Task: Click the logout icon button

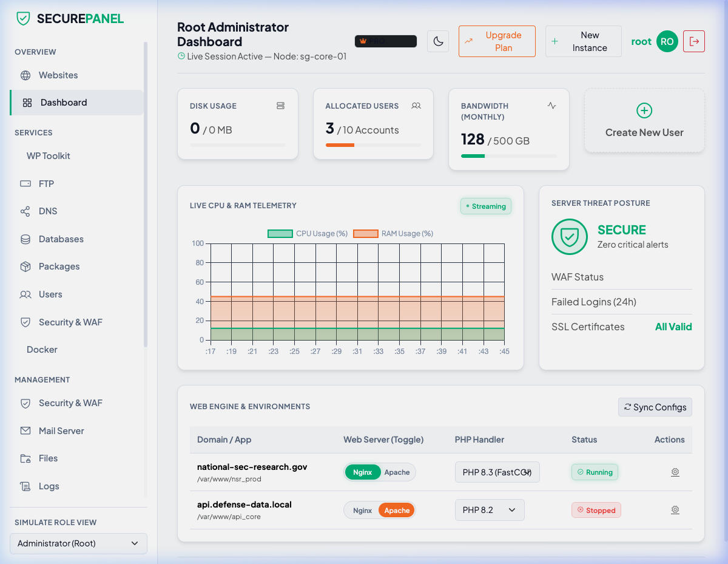Action: [694, 41]
